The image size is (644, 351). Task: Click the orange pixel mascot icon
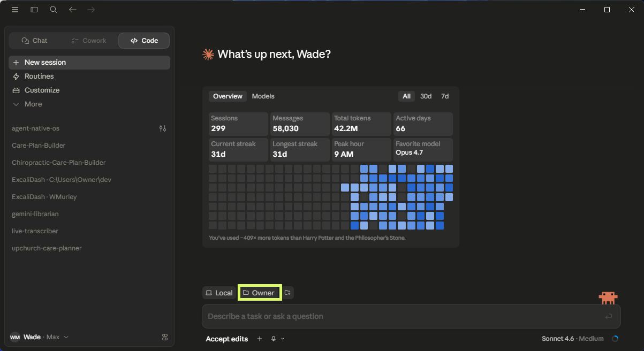point(608,297)
